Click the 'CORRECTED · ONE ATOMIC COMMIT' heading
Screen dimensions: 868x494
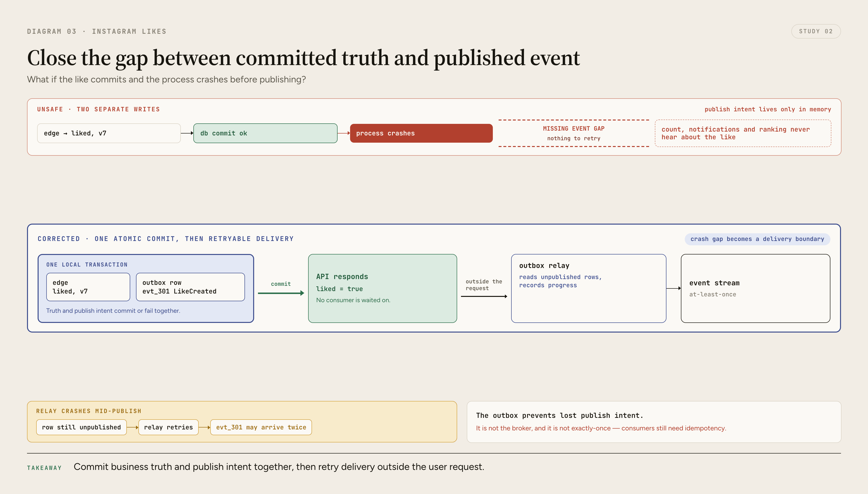click(x=166, y=239)
